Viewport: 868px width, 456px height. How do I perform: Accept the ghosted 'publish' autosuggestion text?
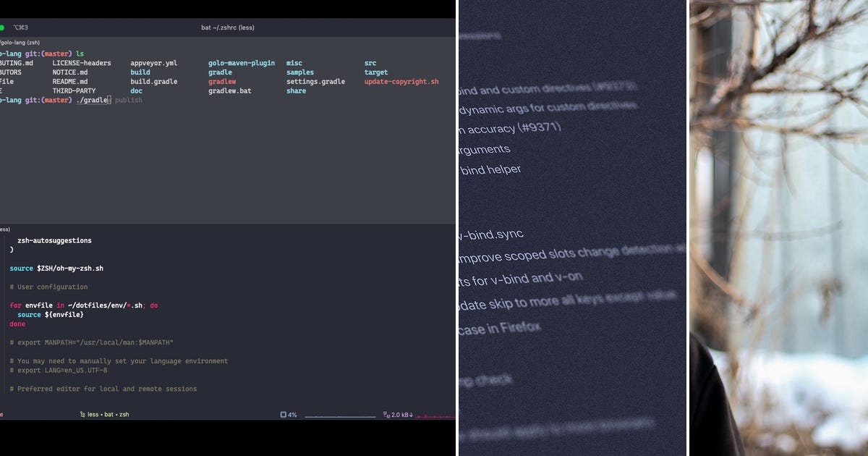point(127,100)
